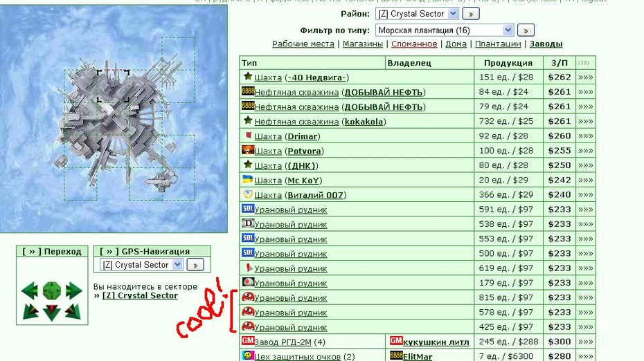This screenshot has height=361, width=644.
Task: Open owner link ElitMar
Action: (x=418, y=356)
